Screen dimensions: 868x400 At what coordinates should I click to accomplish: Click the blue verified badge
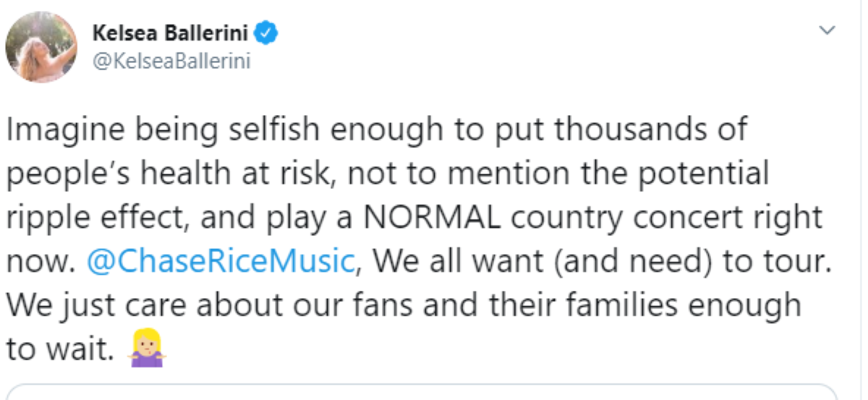click(x=269, y=33)
